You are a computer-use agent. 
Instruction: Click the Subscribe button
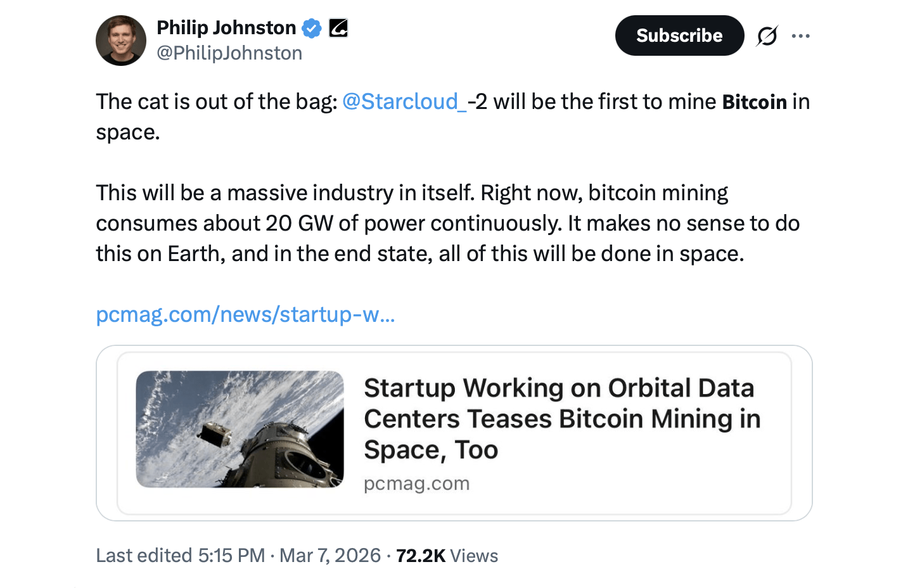pos(679,35)
